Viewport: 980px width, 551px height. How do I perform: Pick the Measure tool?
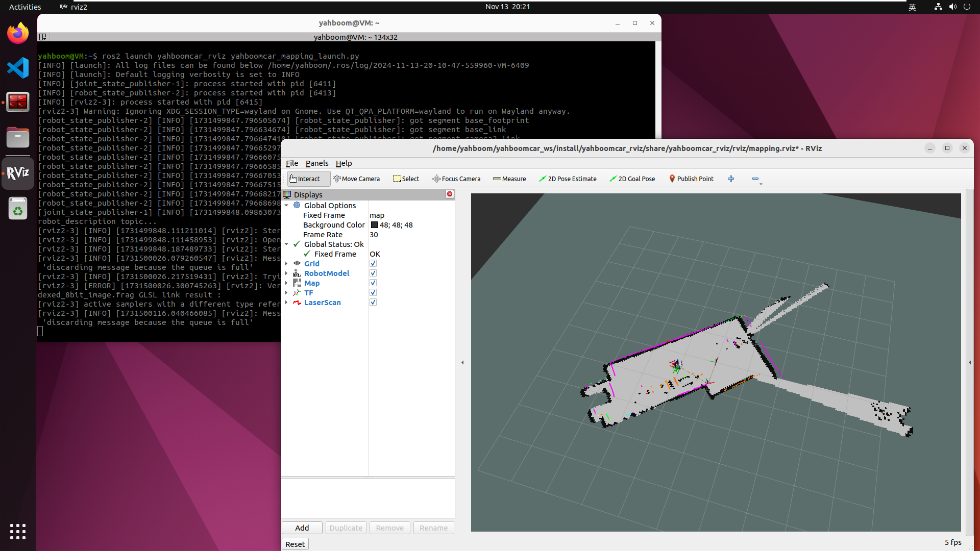[x=509, y=179]
